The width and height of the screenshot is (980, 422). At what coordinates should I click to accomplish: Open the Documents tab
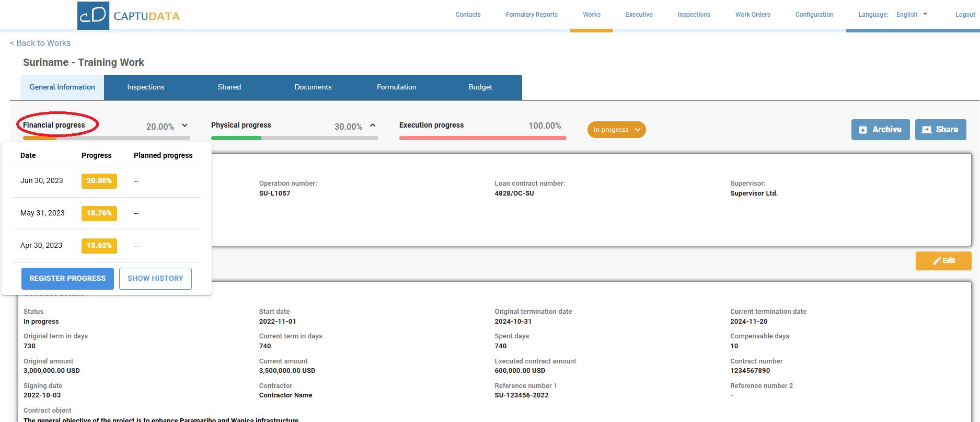pos(313,87)
